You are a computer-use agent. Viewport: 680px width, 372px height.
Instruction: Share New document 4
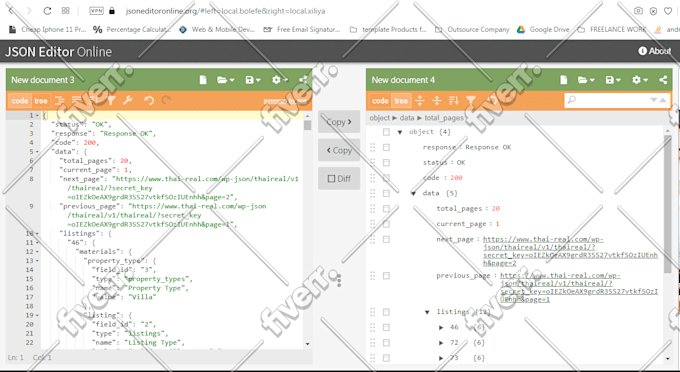(663, 80)
